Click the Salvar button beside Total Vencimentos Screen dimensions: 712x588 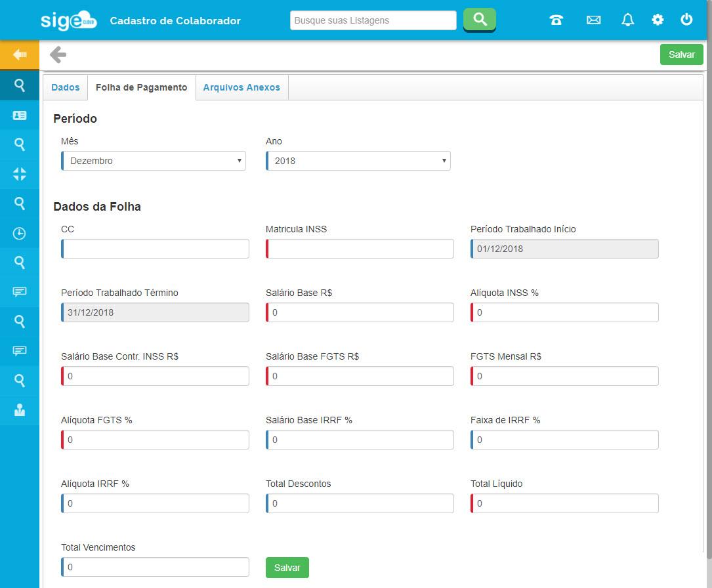tap(287, 568)
